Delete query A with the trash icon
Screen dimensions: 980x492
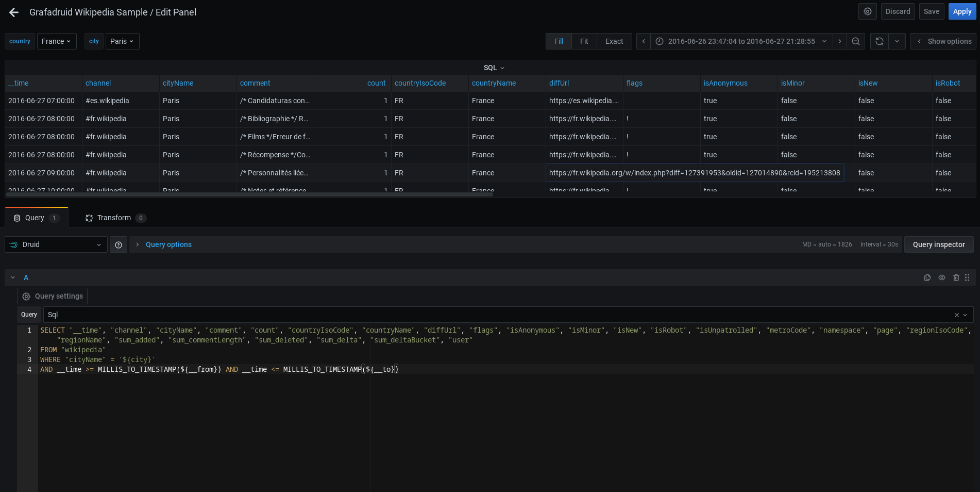pyautogui.click(x=956, y=277)
